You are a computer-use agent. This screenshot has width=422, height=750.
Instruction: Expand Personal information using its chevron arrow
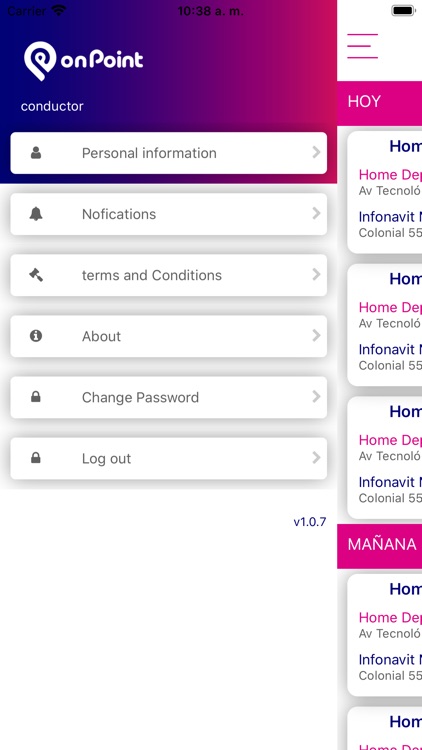click(316, 153)
